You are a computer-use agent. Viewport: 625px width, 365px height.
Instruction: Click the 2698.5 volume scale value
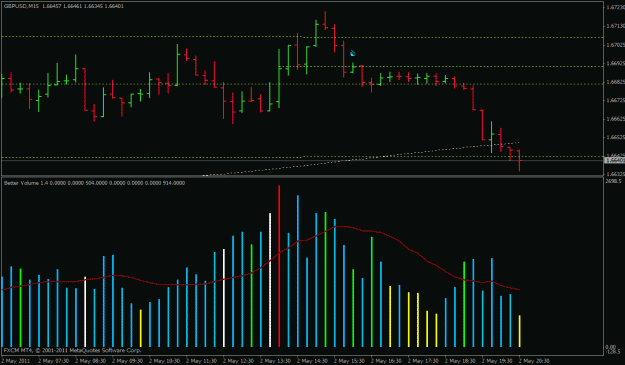click(612, 181)
